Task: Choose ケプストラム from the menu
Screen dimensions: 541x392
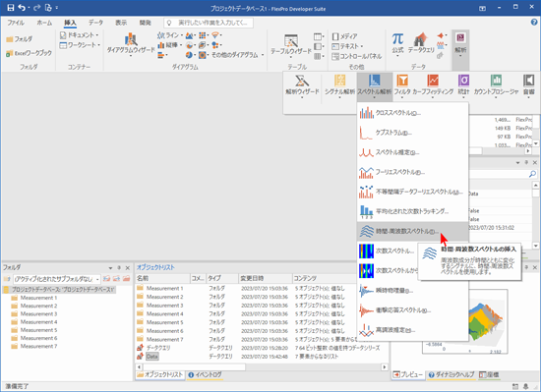Action: coord(413,133)
